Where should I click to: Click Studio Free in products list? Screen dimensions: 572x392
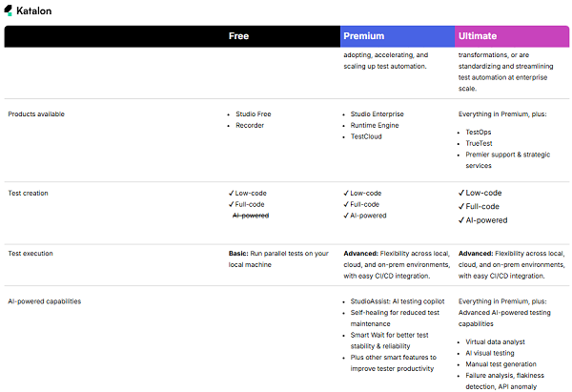254,114
